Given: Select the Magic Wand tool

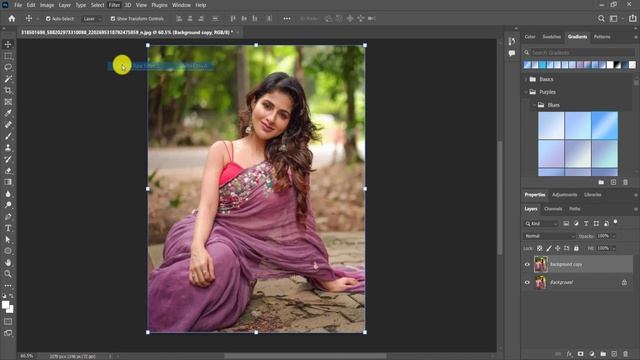Looking at the screenshot, I should coord(8,79).
